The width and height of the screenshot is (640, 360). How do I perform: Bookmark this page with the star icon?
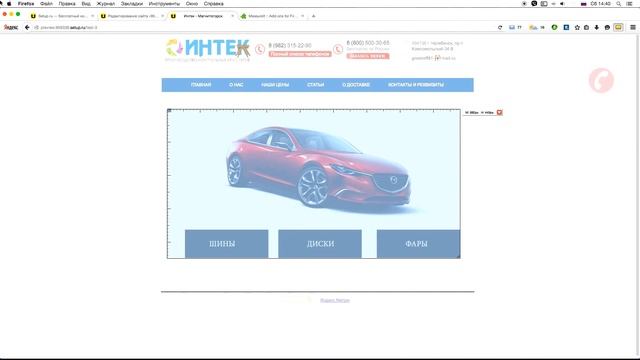coord(577,27)
